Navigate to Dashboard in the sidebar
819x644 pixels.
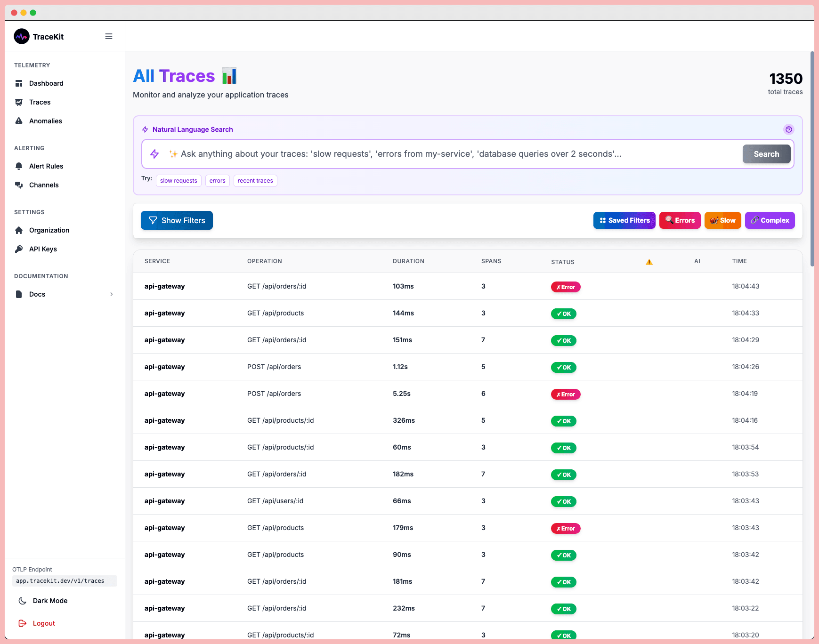coord(46,83)
